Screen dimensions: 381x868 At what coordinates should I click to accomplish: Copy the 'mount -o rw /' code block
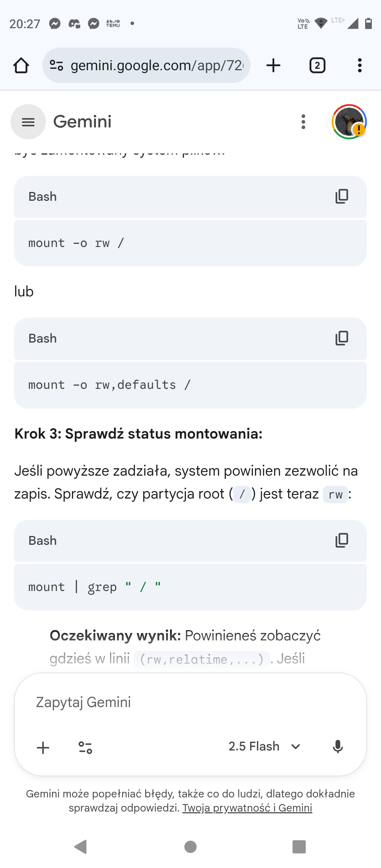341,197
